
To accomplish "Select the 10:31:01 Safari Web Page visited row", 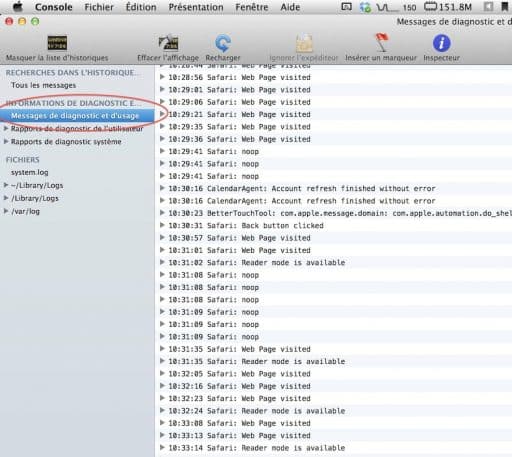I will click(333, 250).
